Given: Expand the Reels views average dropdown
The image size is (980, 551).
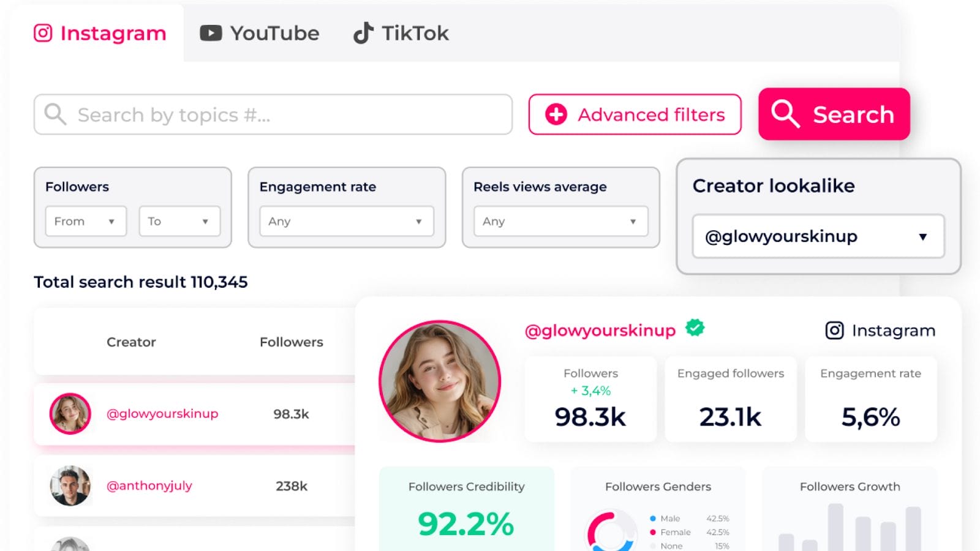Looking at the screenshot, I should point(560,221).
